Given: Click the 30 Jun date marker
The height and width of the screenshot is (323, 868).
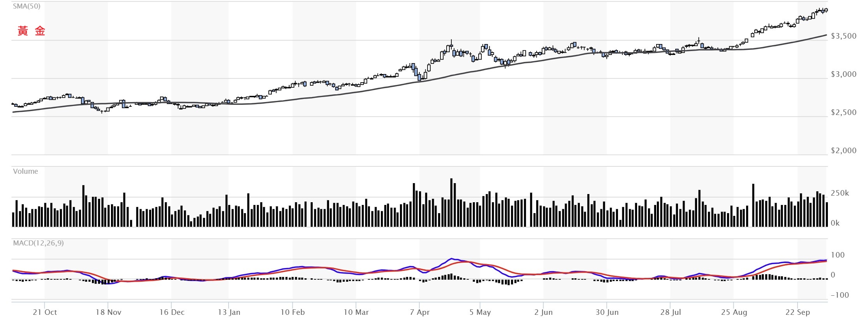Looking at the screenshot, I should [607, 312].
